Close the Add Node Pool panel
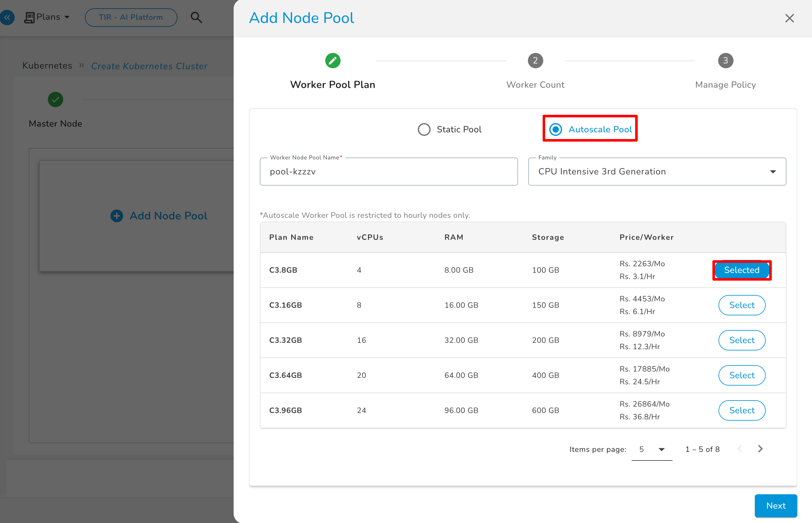Image resolution: width=812 pixels, height=523 pixels. 789,18
